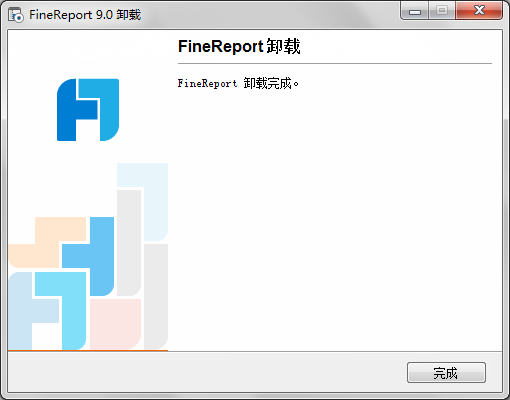The image size is (510, 400).
Task: Click the 完成 button to finish
Action: point(446,373)
